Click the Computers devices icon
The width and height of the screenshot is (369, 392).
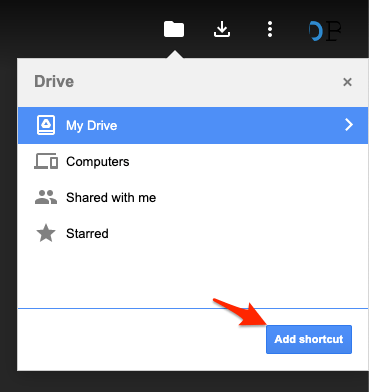[46, 162]
